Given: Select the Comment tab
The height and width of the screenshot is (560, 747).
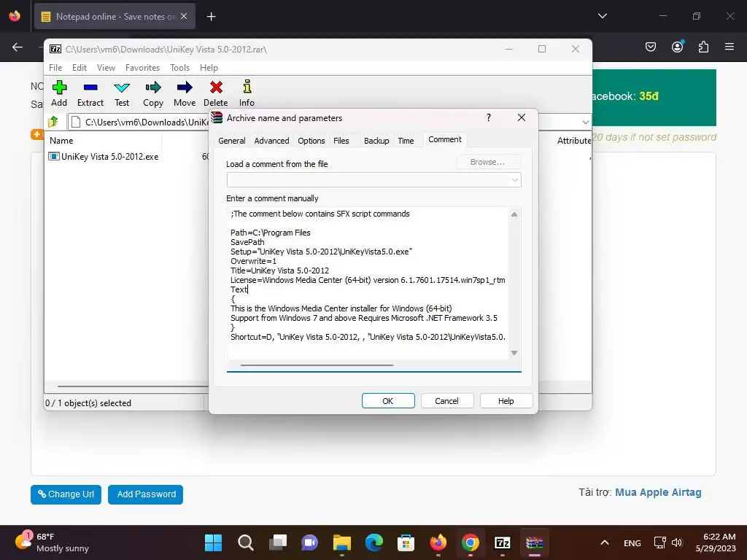Looking at the screenshot, I should tap(445, 139).
